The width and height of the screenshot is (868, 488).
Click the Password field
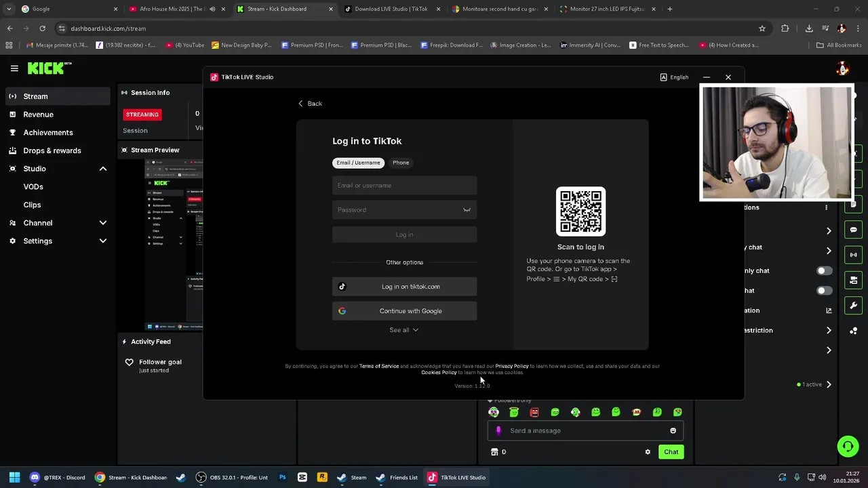pos(404,210)
